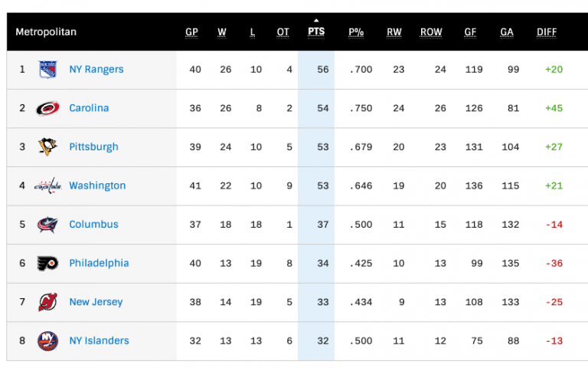588x368 pixels.
Task: Click the NY Rangers team logo
Action: coord(47,70)
